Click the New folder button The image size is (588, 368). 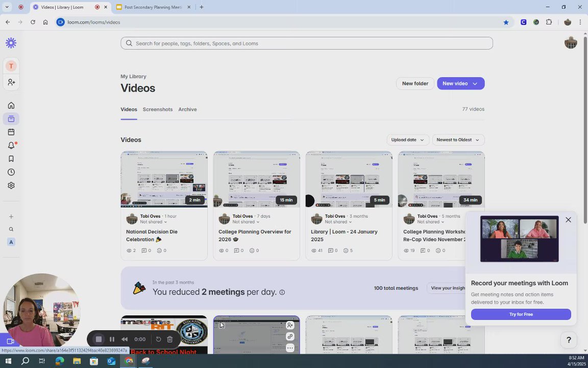pyautogui.click(x=415, y=84)
